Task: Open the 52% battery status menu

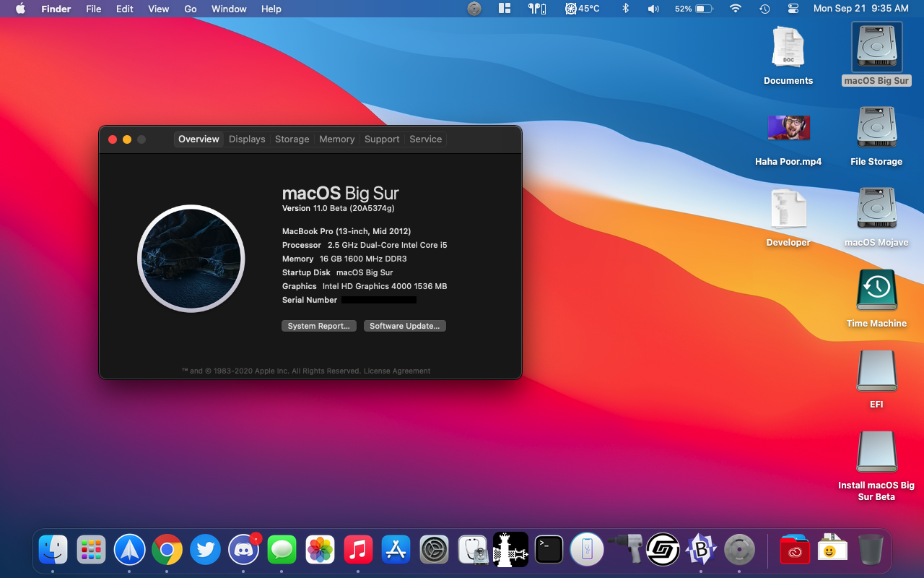Action: pyautogui.click(x=694, y=9)
